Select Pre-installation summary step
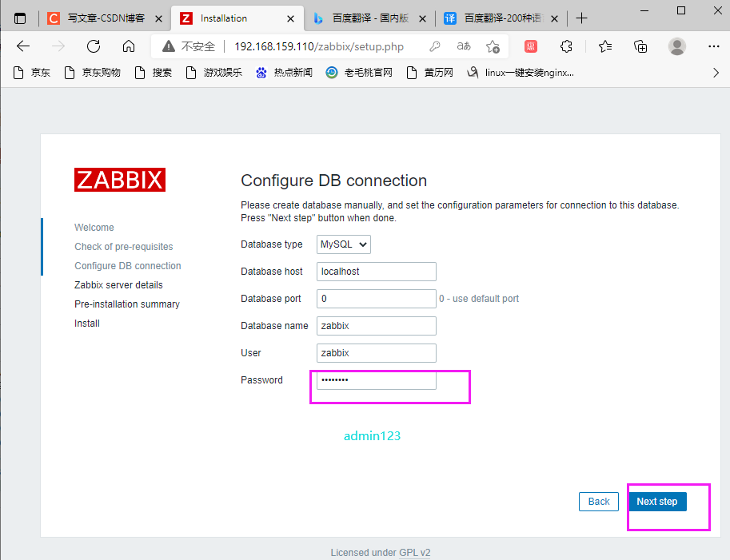The height and width of the screenshot is (560, 730). [x=126, y=304]
